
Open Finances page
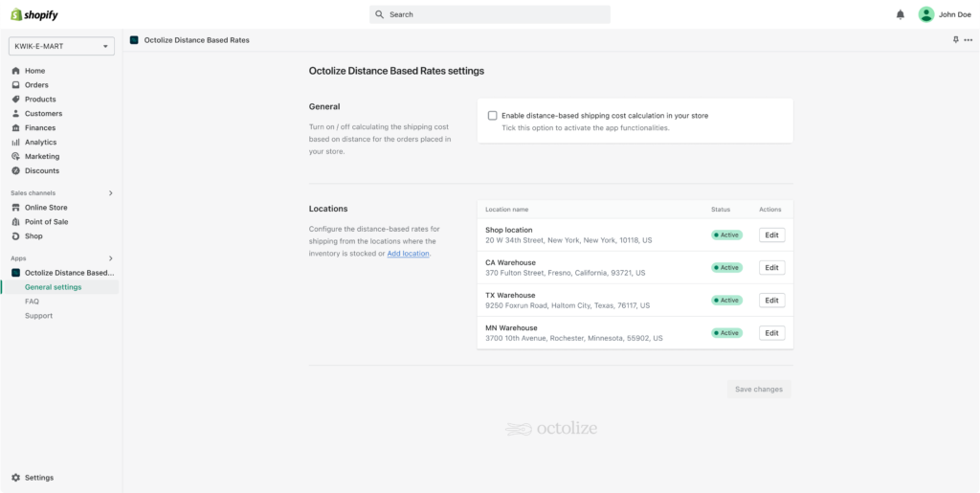(40, 127)
